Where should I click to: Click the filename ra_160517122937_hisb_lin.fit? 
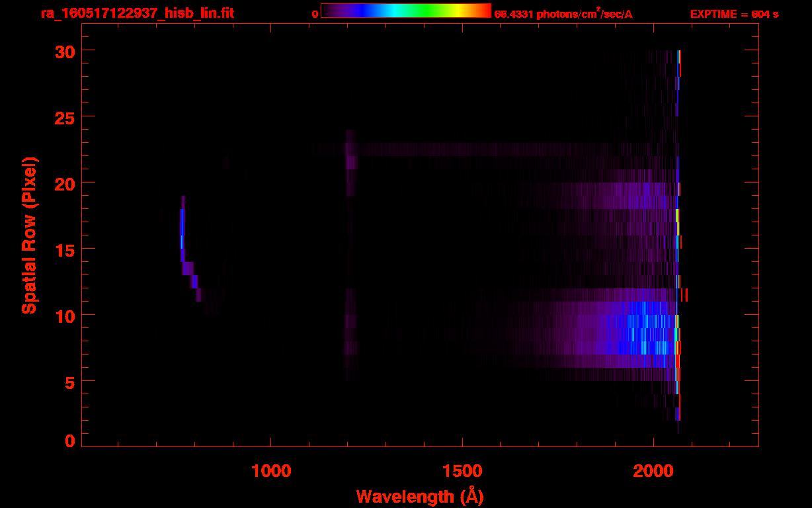click(137, 13)
